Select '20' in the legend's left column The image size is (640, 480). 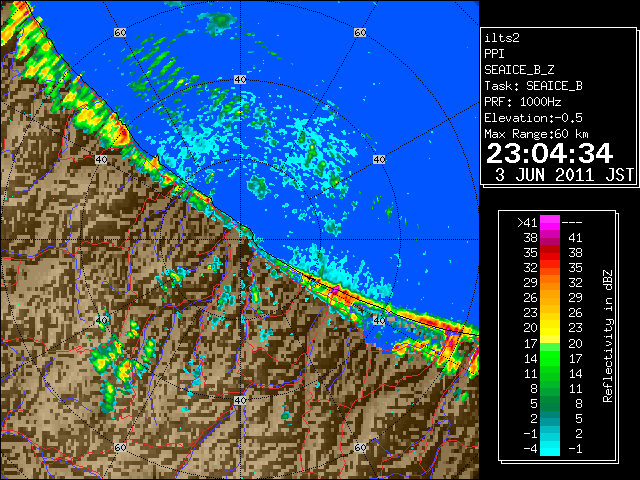coord(530,328)
